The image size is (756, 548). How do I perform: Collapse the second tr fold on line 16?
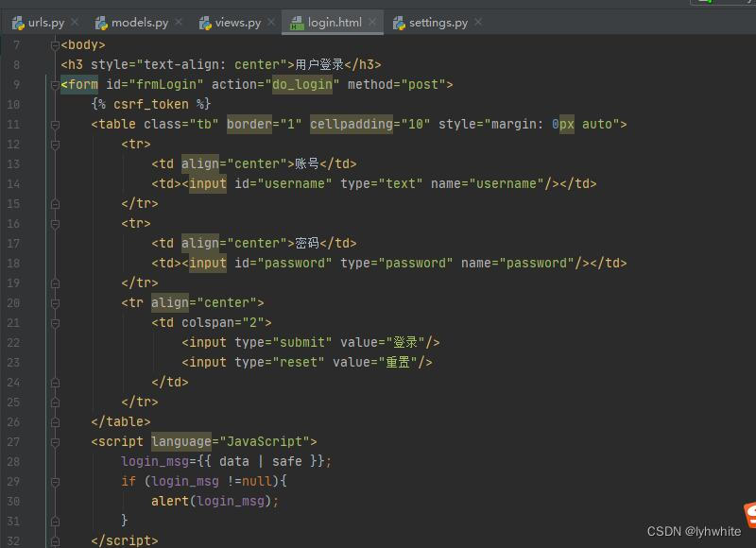[x=55, y=224]
